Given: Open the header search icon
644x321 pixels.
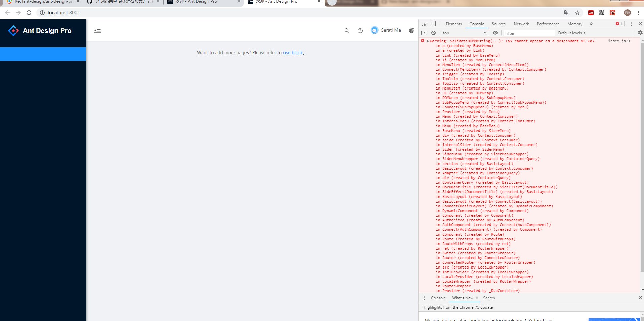Looking at the screenshot, I should (x=347, y=31).
